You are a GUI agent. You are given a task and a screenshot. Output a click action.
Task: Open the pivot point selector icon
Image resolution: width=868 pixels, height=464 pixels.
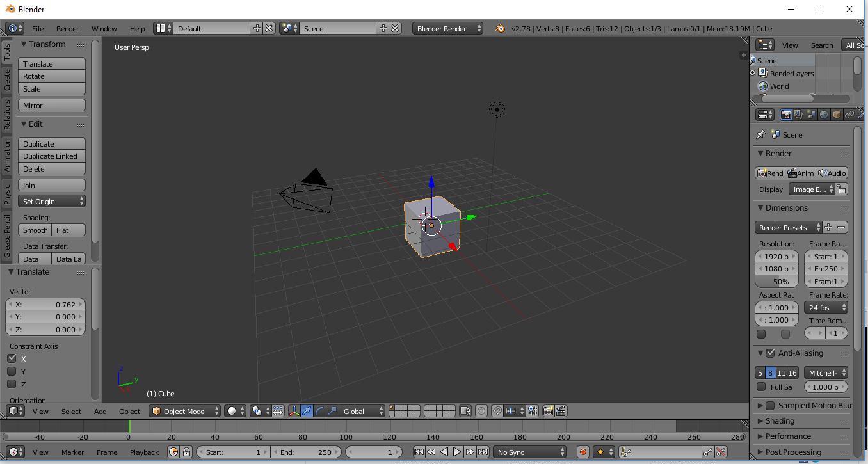pyautogui.click(x=259, y=411)
